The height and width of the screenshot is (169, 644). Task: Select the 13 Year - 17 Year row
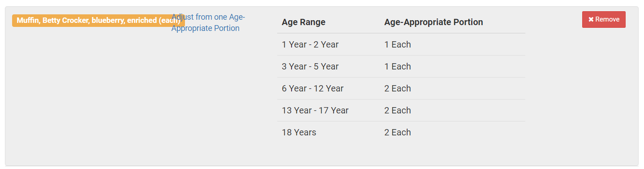[401, 110]
